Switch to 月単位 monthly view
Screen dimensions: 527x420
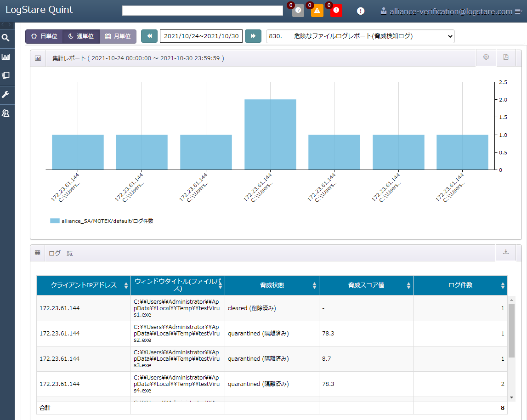coord(118,36)
